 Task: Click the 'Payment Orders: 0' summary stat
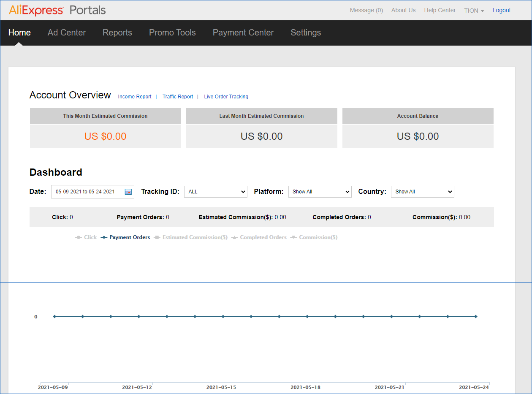tap(143, 217)
